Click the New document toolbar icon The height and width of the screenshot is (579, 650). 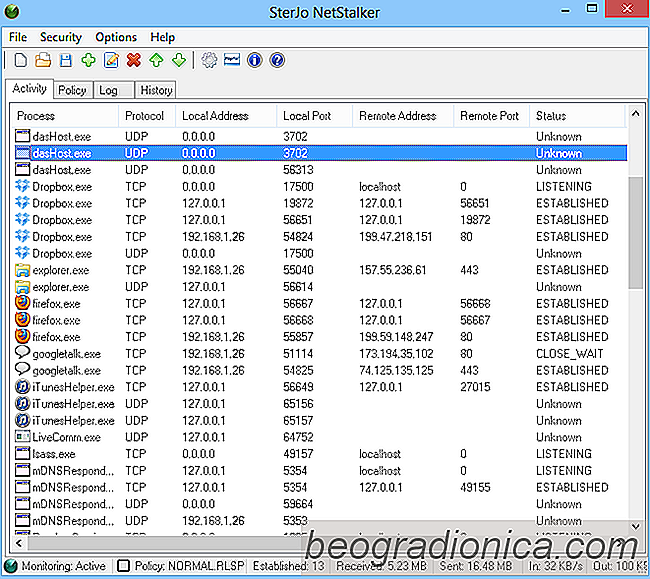pyautogui.click(x=21, y=61)
